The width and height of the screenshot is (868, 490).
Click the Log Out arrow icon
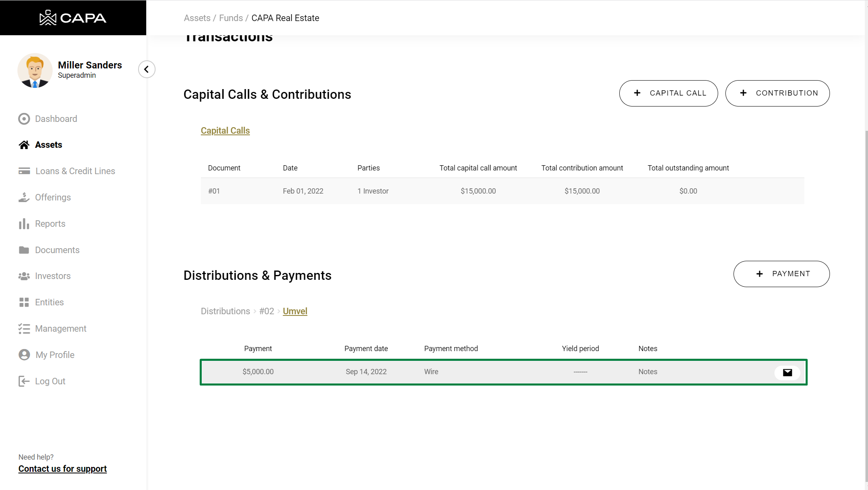(x=24, y=381)
